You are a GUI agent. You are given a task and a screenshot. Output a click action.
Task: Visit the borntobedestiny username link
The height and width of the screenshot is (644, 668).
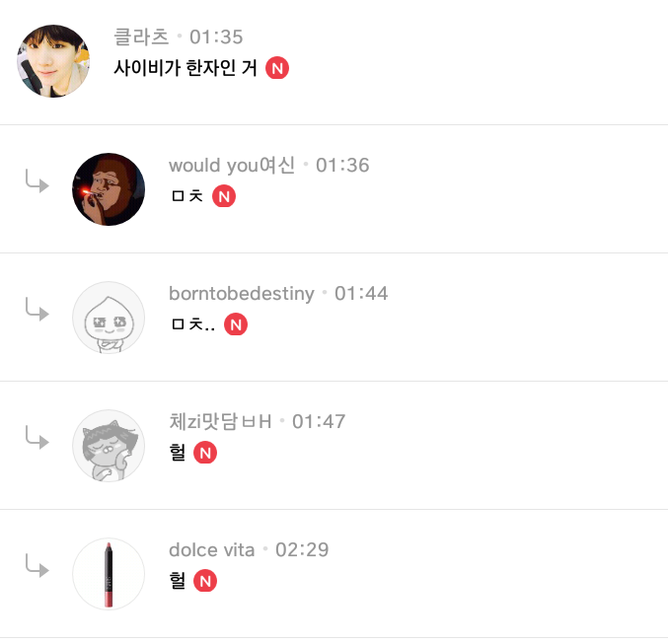coord(242,293)
